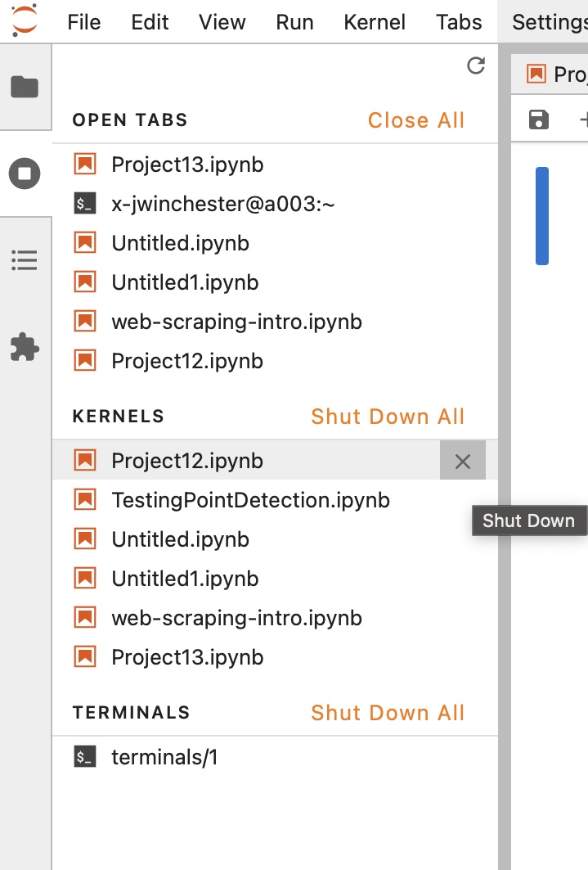588x870 pixels.
Task: Open the table of contents sidebar
Action: [25, 260]
